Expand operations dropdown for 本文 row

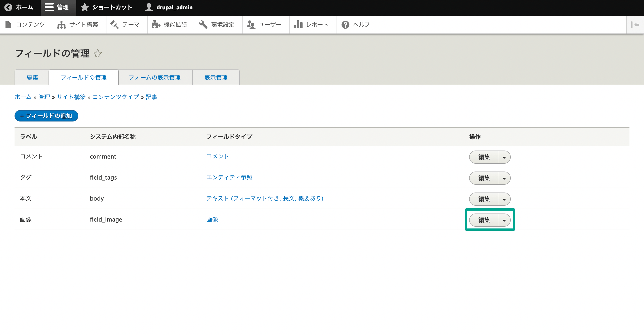504,199
